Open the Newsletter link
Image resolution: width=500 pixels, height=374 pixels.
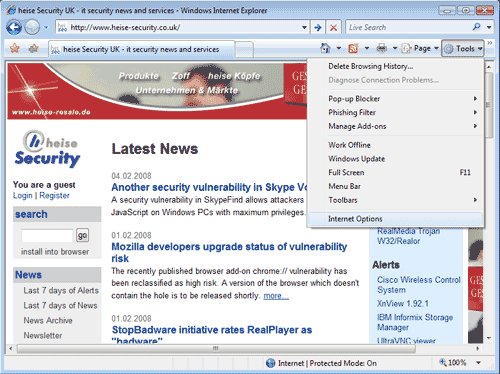[43, 335]
